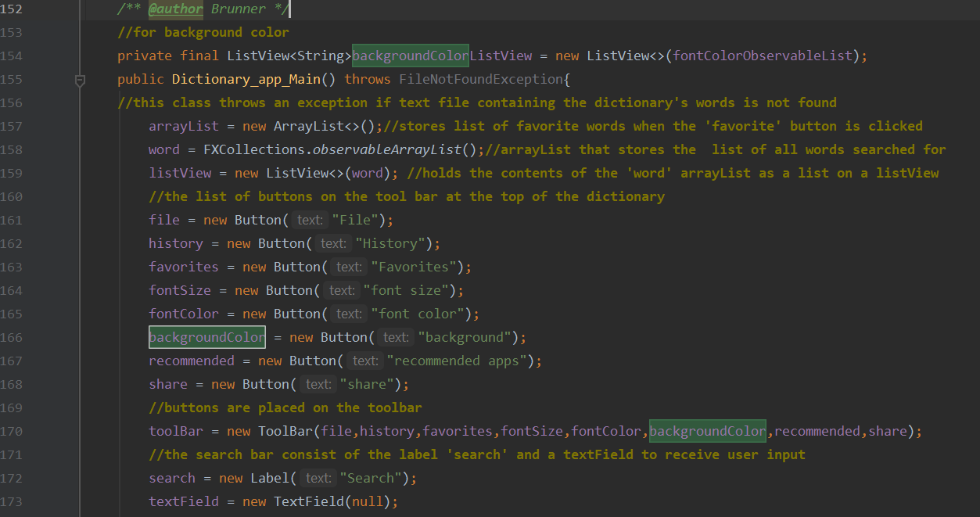This screenshot has width=980, height=517.
Task: Collapse the Dictionary_app_Main constructor fold marker
Action: pos(79,80)
